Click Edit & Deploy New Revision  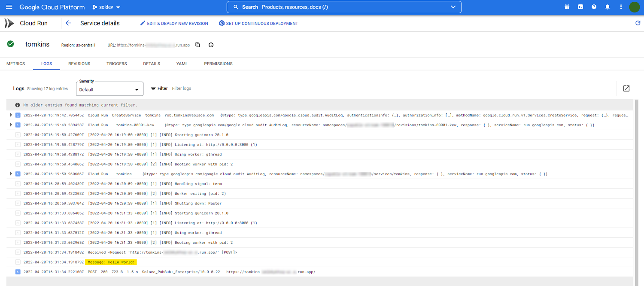(x=174, y=24)
